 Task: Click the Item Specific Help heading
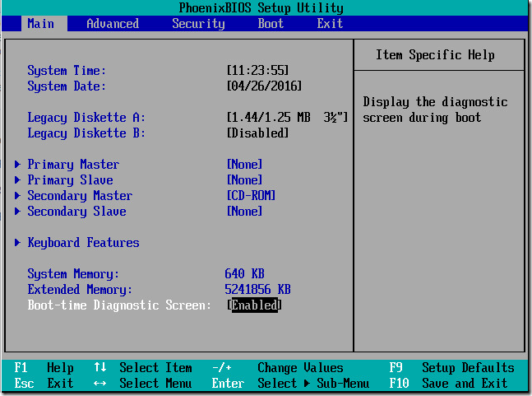pyautogui.click(x=435, y=54)
